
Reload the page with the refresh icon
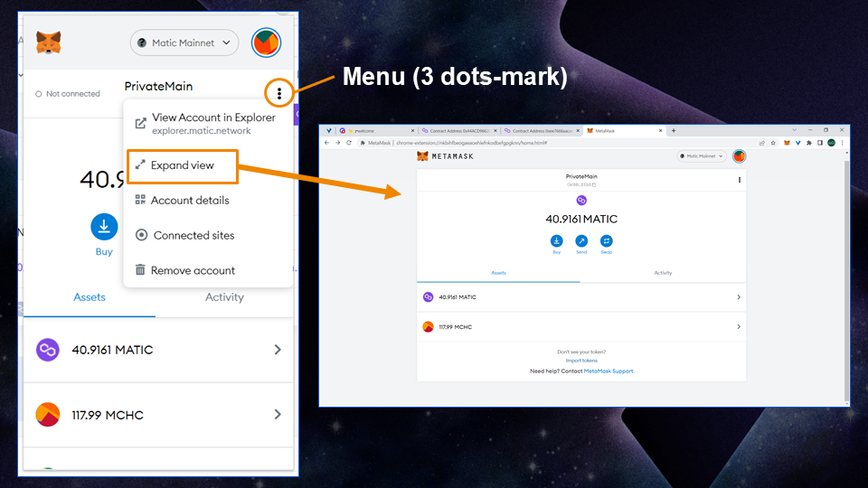point(349,143)
